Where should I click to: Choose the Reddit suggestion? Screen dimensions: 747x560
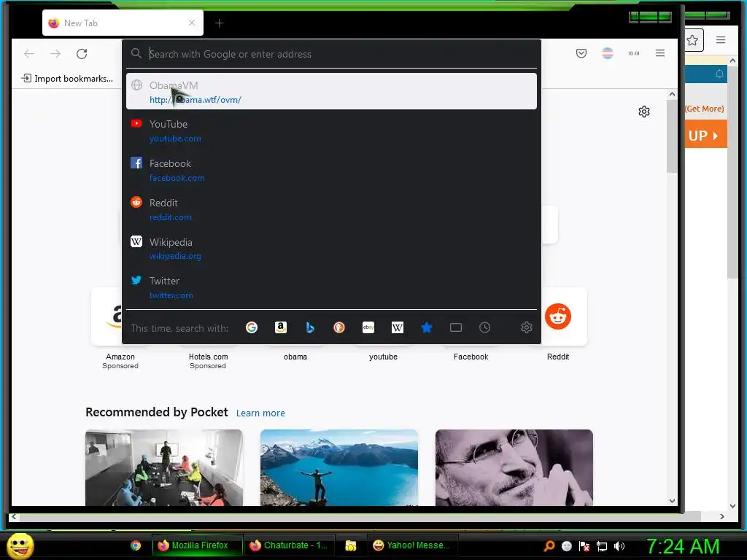tap(332, 209)
